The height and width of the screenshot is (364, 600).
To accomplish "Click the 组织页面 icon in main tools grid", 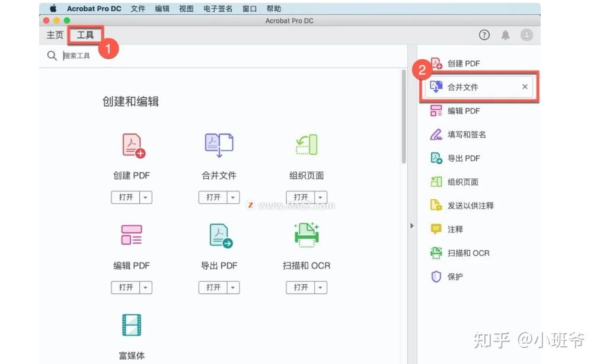I will pyautogui.click(x=307, y=145).
